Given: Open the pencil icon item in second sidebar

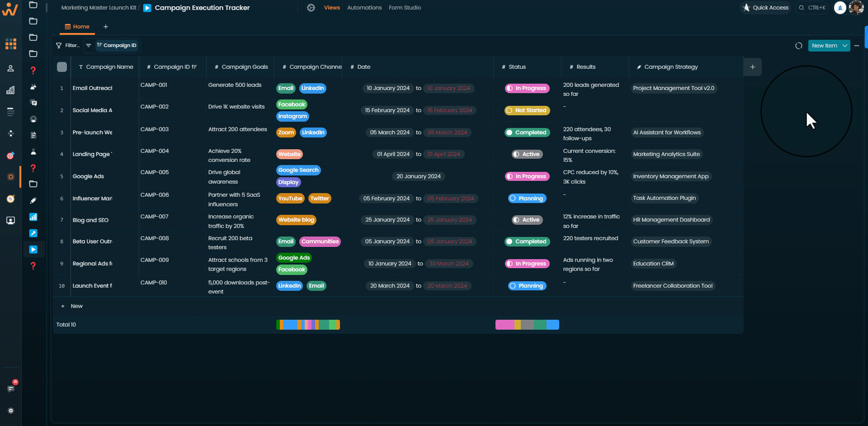Looking at the screenshot, I should (33, 200).
